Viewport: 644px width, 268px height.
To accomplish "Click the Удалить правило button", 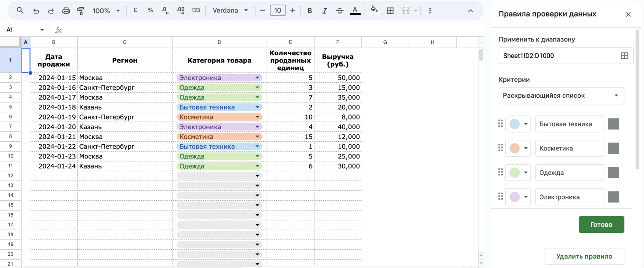I will click(x=584, y=256).
